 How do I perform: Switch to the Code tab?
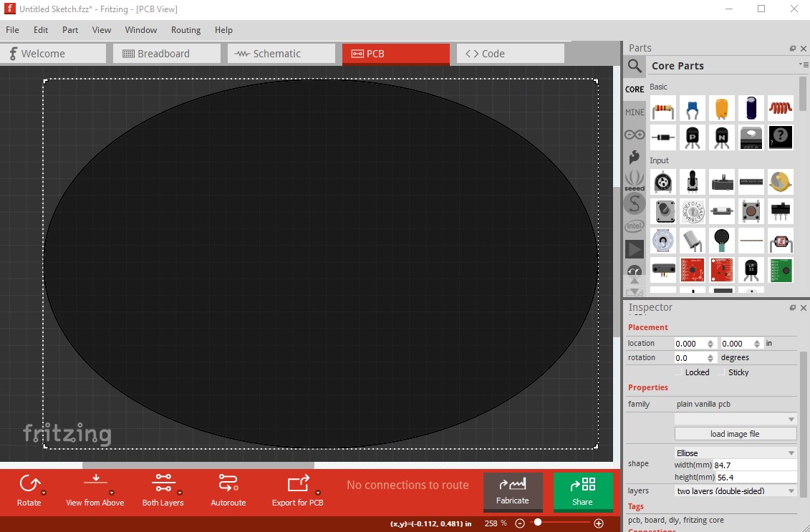coord(511,54)
